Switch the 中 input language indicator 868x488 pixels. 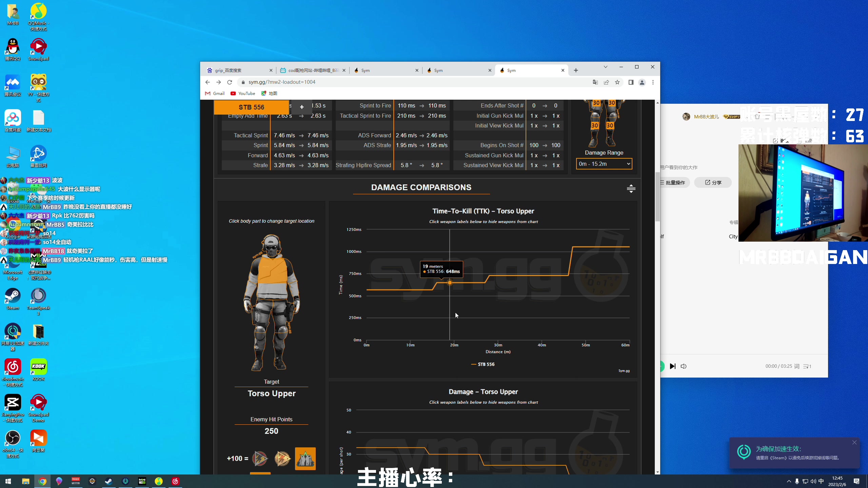point(821,481)
